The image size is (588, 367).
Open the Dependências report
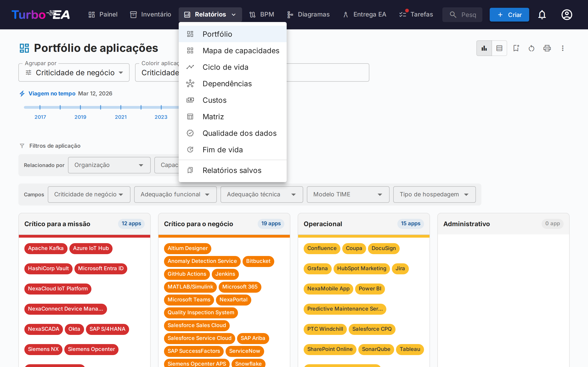click(227, 83)
